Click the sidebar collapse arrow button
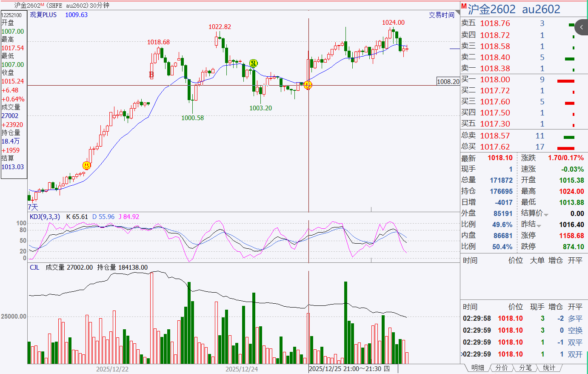The image size is (588, 374). [581, 27]
